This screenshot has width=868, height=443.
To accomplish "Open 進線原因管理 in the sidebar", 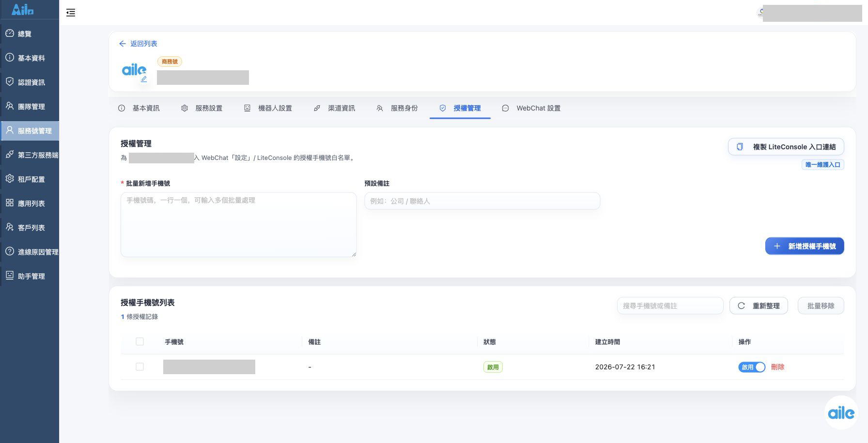I will [x=30, y=252].
